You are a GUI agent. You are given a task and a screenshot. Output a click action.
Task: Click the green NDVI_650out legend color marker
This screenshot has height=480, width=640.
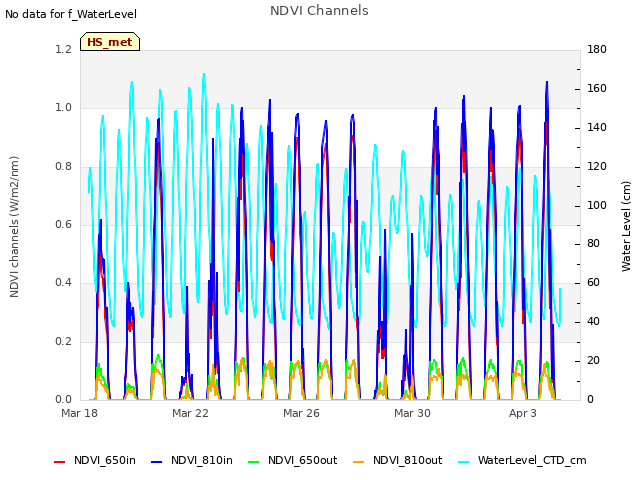tap(253, 462)
